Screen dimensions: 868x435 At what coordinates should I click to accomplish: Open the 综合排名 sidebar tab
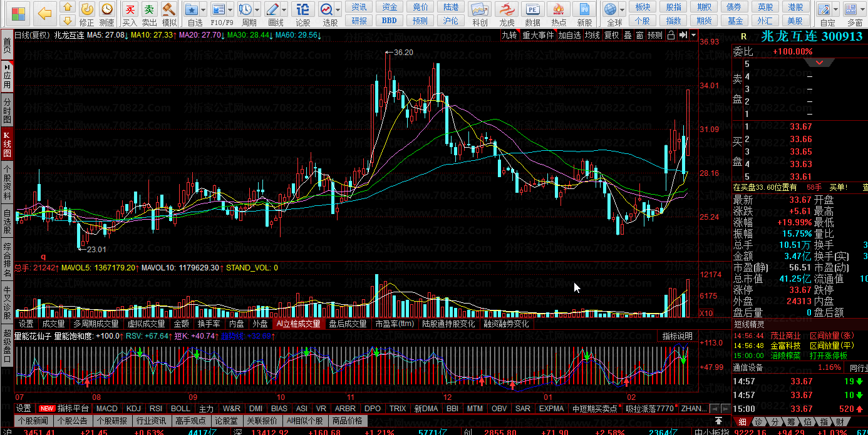tap(7, 260)
